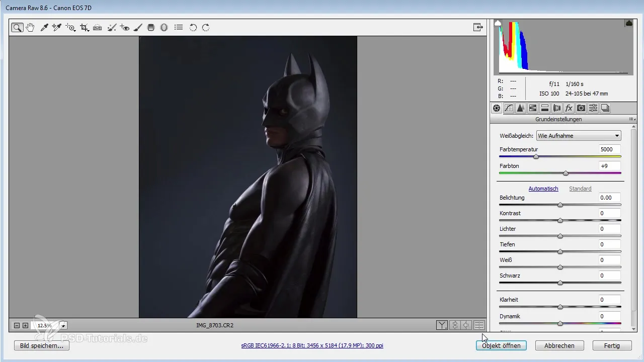Click the Belichtung value field
Viewport: 644px width, 362px height.
609,198
